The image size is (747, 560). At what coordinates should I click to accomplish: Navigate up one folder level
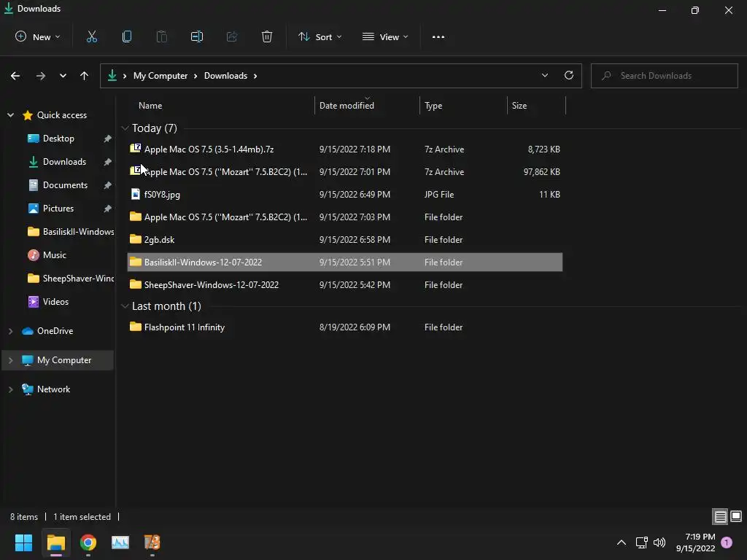pyautogui.click(x=85, y=76)
